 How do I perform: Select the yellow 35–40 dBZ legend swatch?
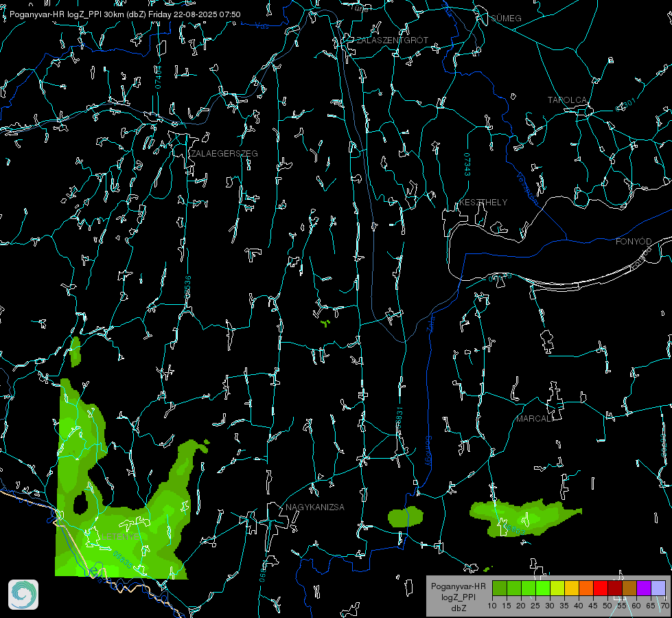point(572,588)
